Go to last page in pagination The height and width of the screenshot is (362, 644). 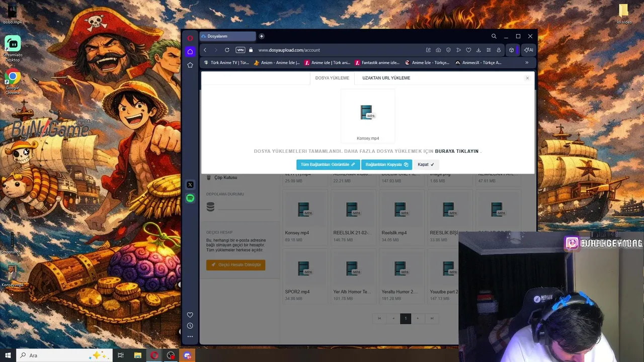[x=432, y=318]
